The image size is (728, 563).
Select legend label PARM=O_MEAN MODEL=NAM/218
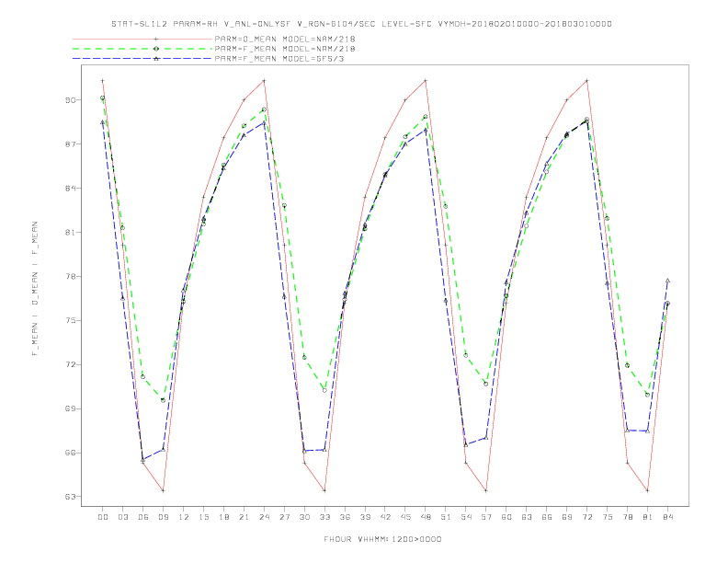coord(285,39)
